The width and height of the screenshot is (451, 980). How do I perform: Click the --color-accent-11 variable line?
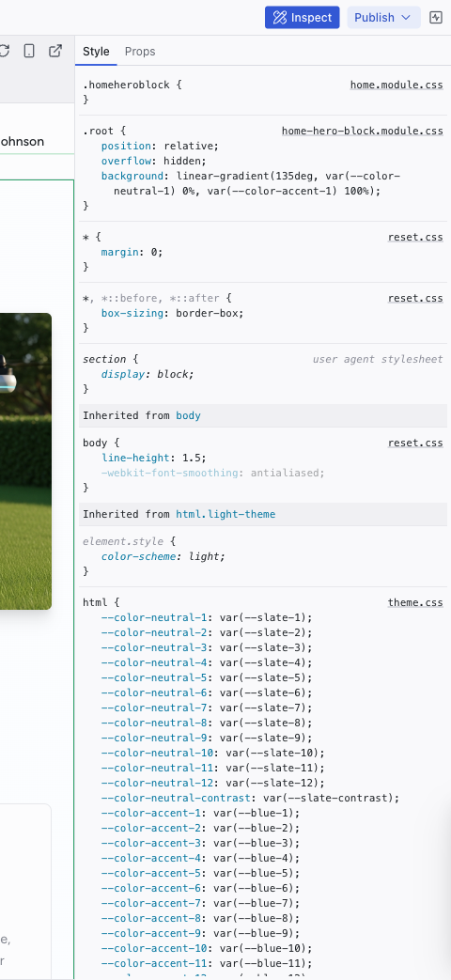click(207, 963)
